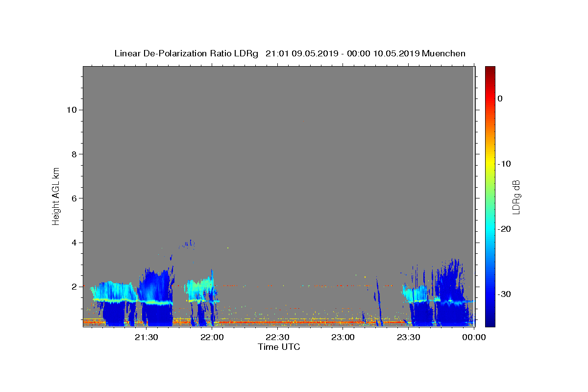
Task: Click the plot title 'Linear De-Polarization Ratio LDRg'
Action: (186, 53)
